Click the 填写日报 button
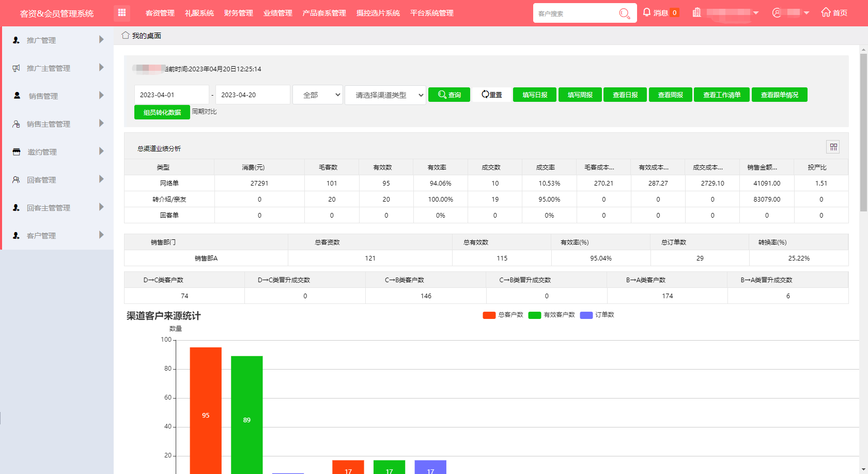Image resolution: width=868 pixels, height=474 pixels. pos(535,95)
